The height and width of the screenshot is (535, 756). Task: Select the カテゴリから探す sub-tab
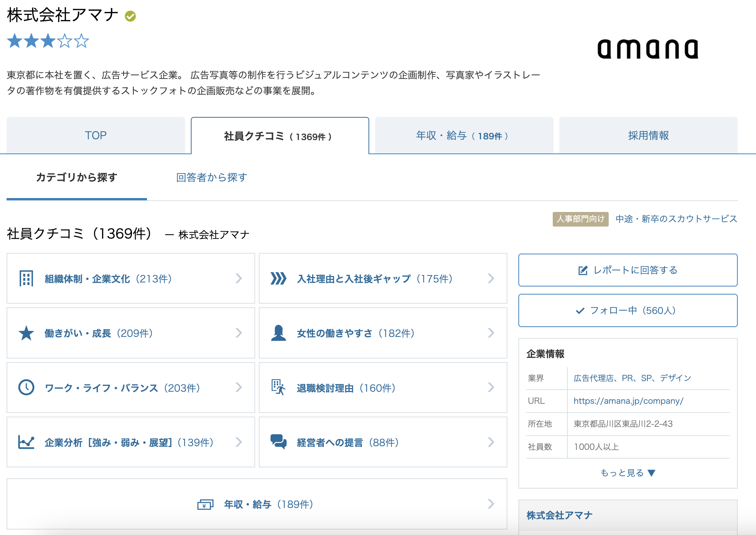click(x=77, y=178)
